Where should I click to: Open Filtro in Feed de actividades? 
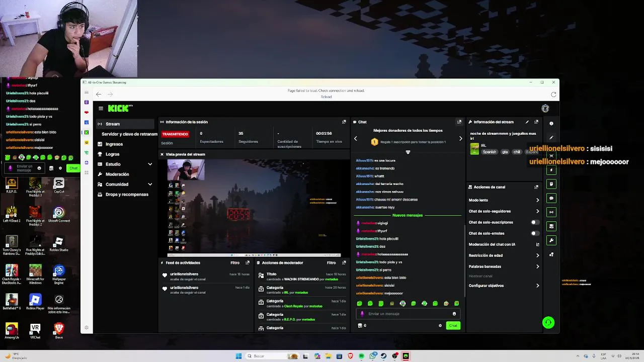tap(235, 262)
